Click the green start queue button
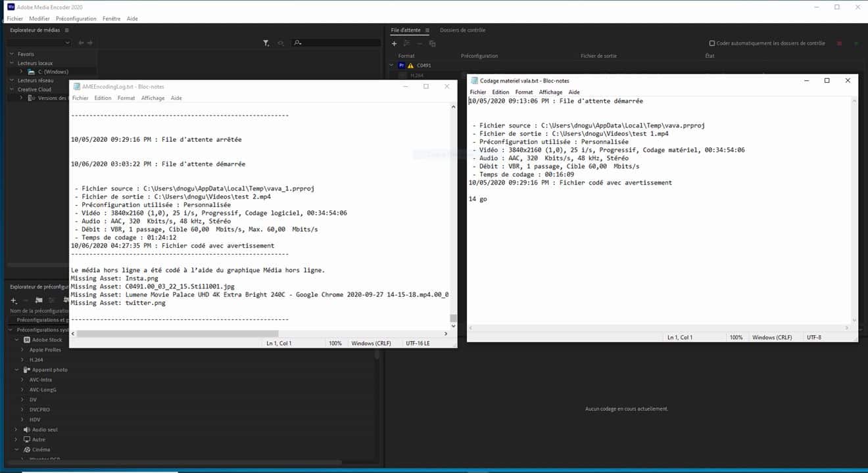Screen dimensions: 868x473 tap(856, 43)
